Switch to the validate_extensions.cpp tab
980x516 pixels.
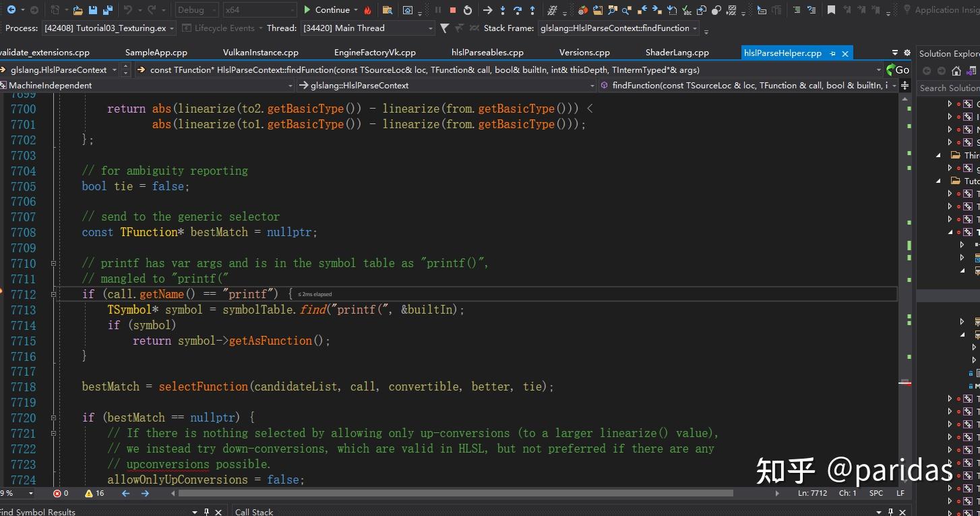(x=44, y=53)
